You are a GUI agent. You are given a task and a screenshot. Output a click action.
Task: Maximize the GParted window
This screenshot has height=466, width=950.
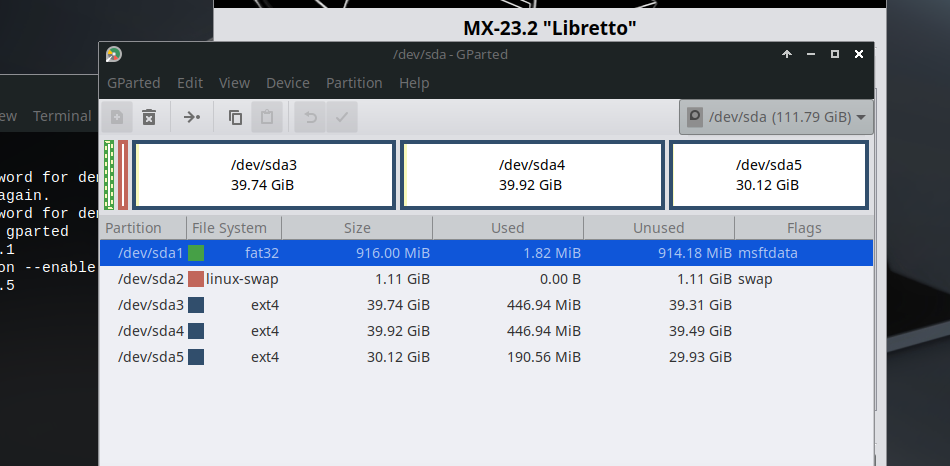(x=835, y=54)
